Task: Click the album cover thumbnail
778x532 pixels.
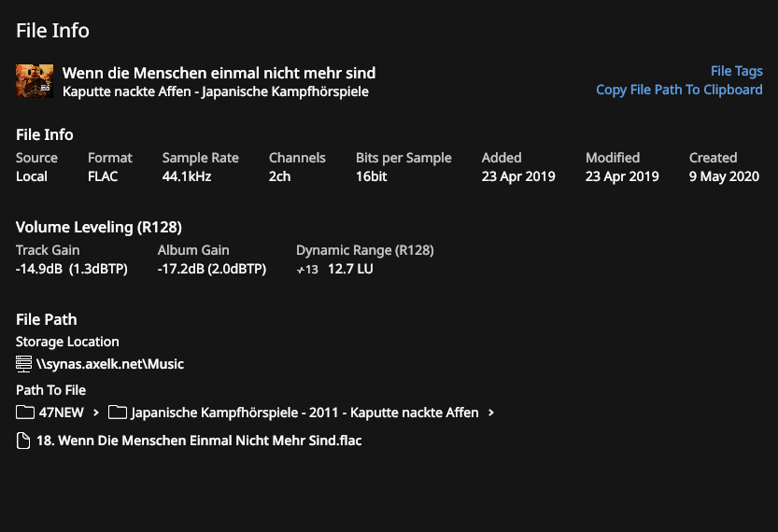Action: [35, 81]
